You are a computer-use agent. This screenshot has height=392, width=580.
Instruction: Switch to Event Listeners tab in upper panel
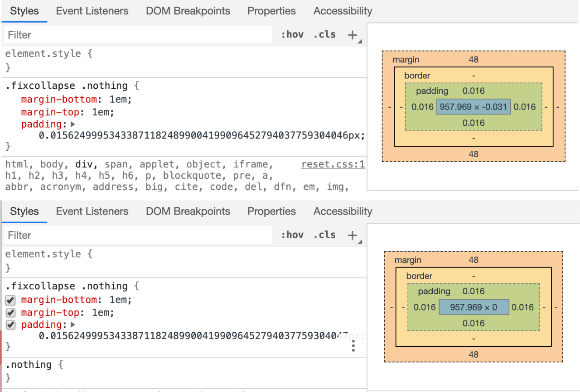coord(92,11)
